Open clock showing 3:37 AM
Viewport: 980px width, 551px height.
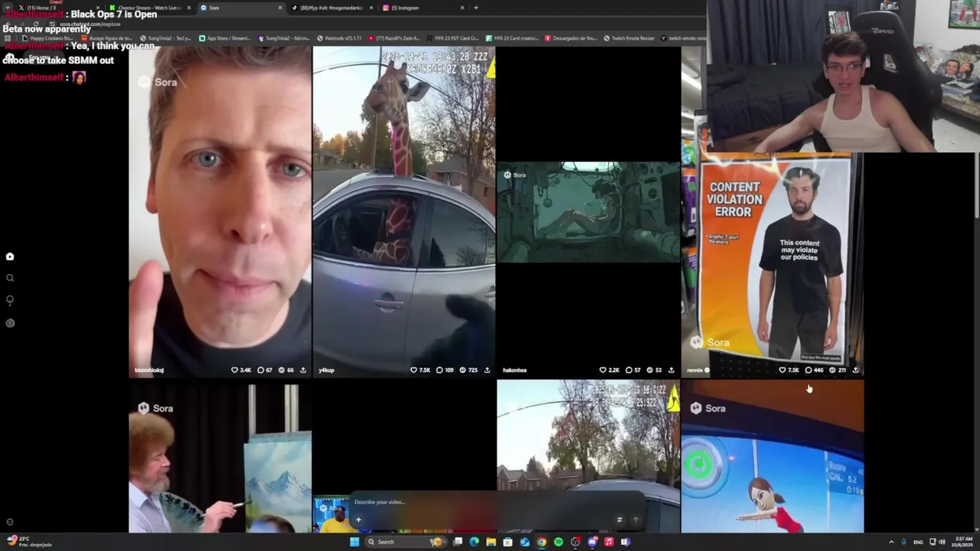coord(963,542)
